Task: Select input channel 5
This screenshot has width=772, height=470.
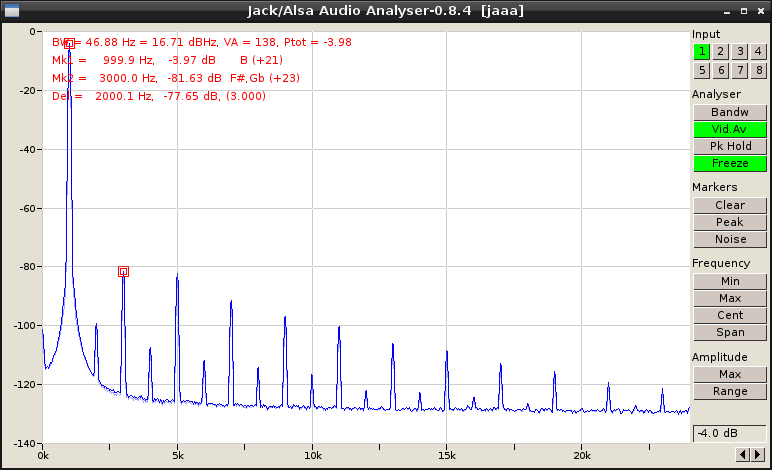Action: [x=702, y=70]
